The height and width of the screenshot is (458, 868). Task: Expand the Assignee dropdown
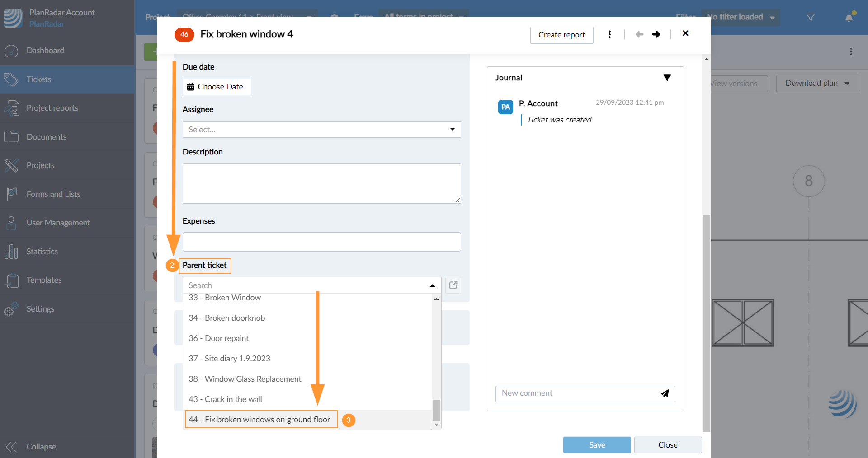452,129
